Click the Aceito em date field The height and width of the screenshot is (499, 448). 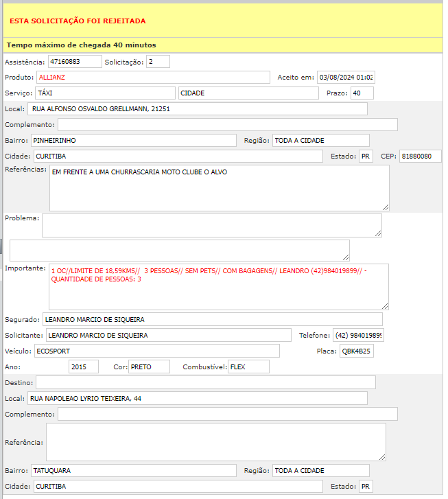(345, 77)
